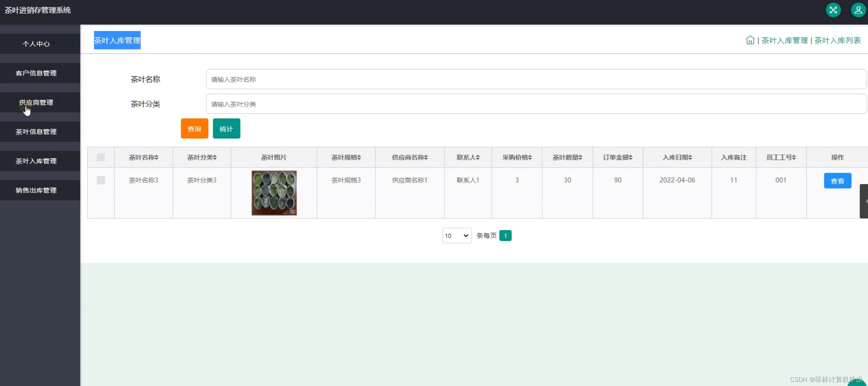The height and width of the screenshot is (386, 868).
Task: Sort table by 茶叶名称 sort icon
Action: pyautogui.click(x=156, y=157)
